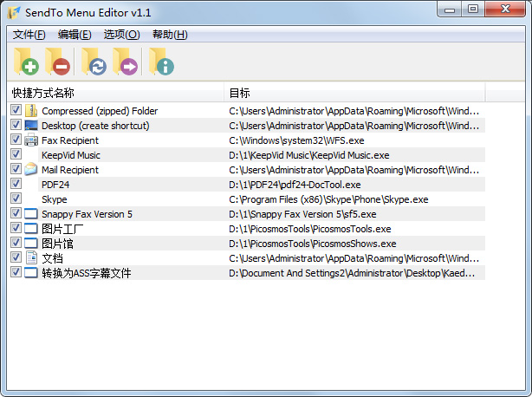Uncheck the 图片馆 checkbox
The height and width of the screenshot is (397, 532).
[x=16, y=243]
